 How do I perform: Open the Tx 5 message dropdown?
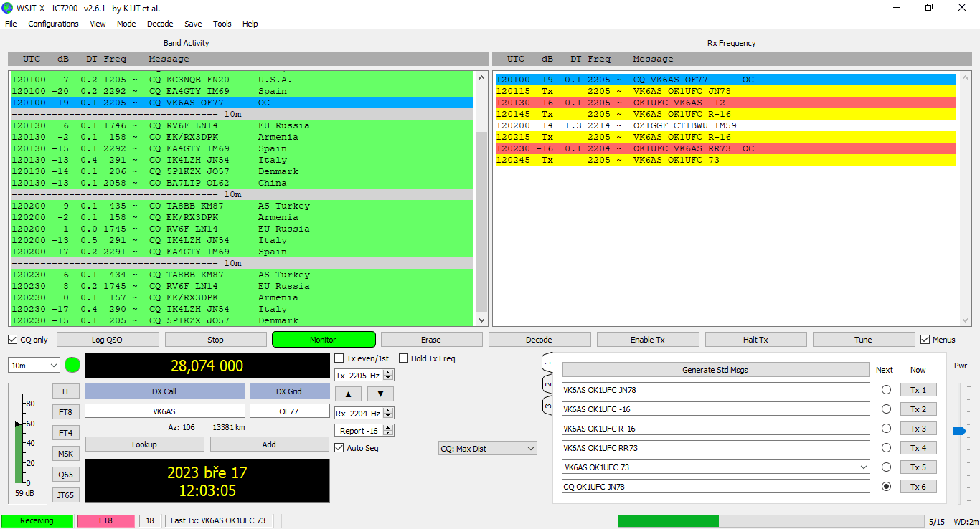(862, 467)
